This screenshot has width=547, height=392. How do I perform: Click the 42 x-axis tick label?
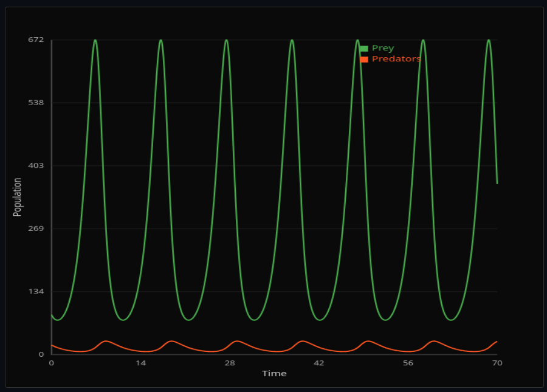click(318, 363)
